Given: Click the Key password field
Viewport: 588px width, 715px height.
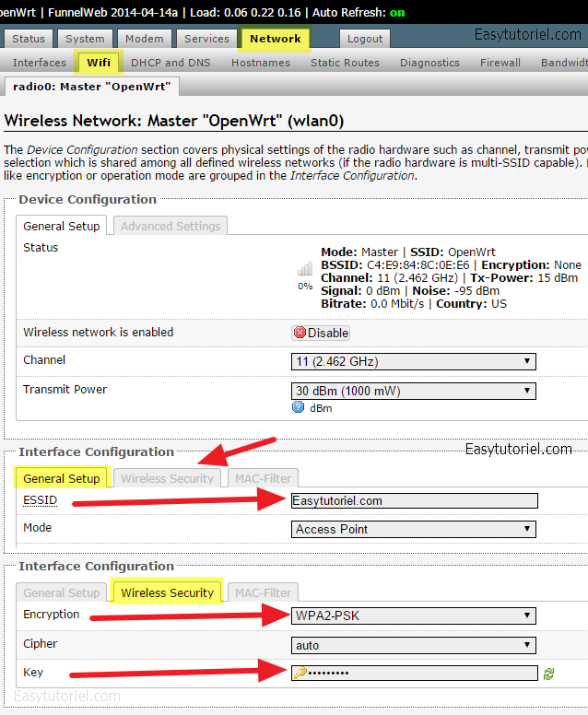Looking at the screenshot, I should 414,673.
